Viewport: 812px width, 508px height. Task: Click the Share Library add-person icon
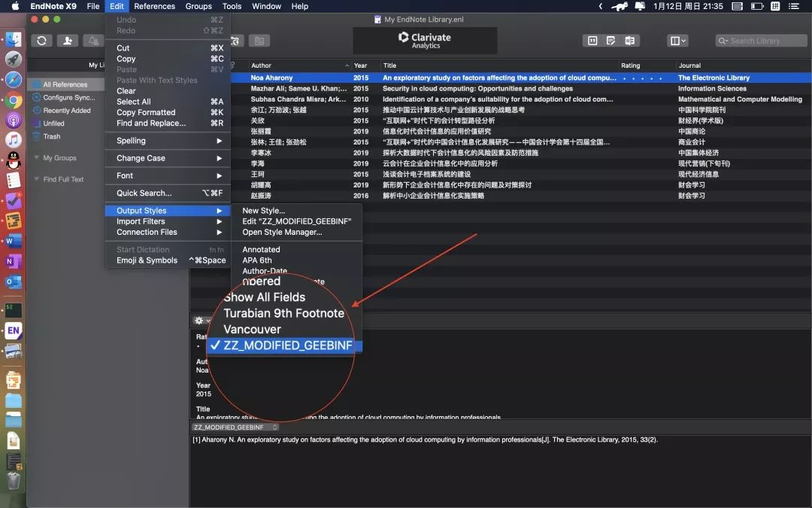[68, 41]
